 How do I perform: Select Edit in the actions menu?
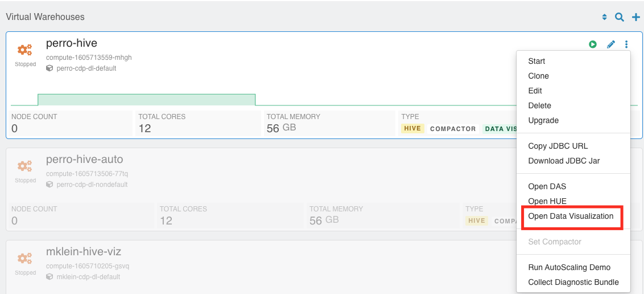tap(535, 91)
